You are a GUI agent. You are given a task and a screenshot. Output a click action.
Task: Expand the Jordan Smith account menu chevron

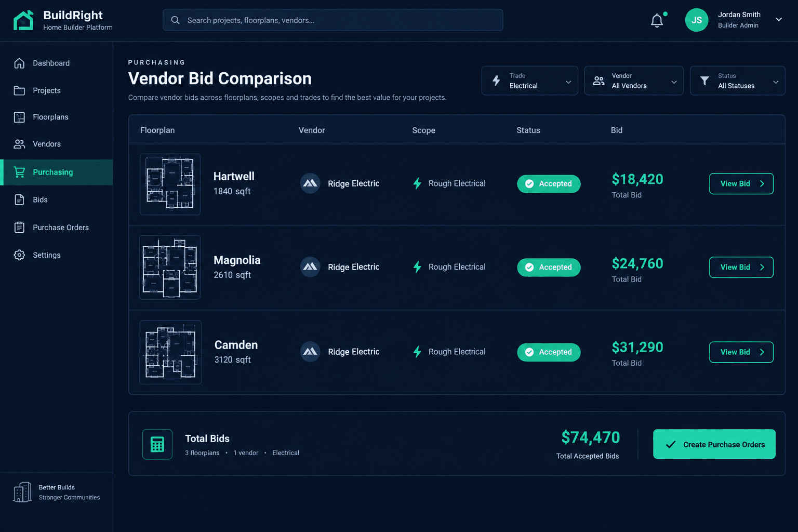click(x=779, y=20)
